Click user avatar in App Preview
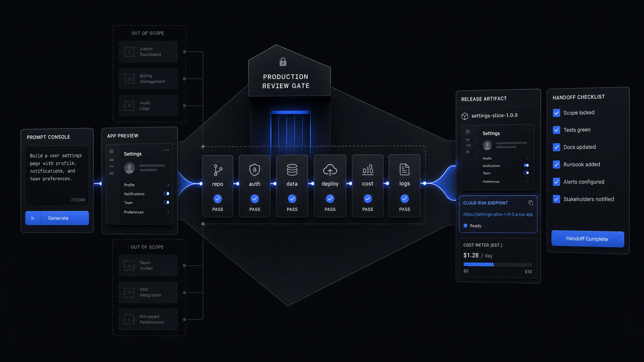Viewport: 644px width, 362px height. click(129, 168)
